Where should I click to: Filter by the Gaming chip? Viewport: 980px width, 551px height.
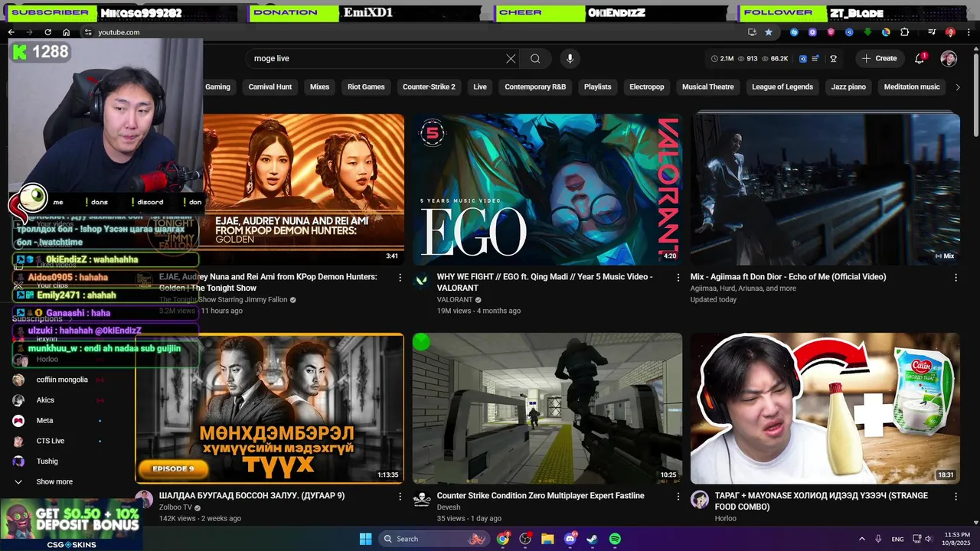(217, 87)
